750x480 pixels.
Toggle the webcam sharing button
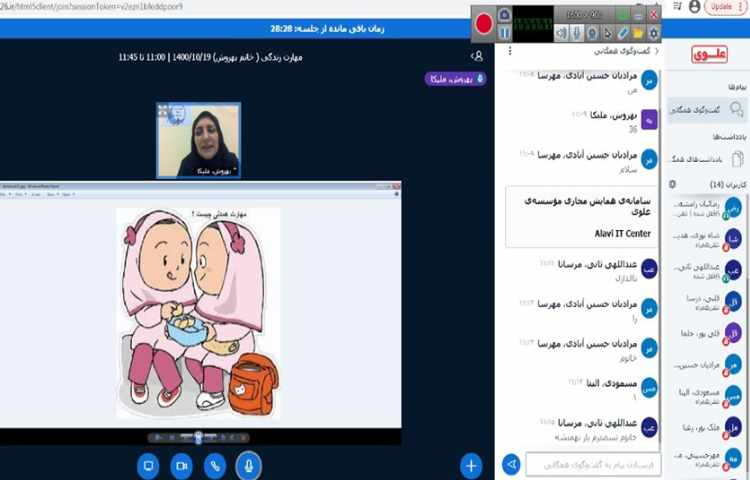182,465
